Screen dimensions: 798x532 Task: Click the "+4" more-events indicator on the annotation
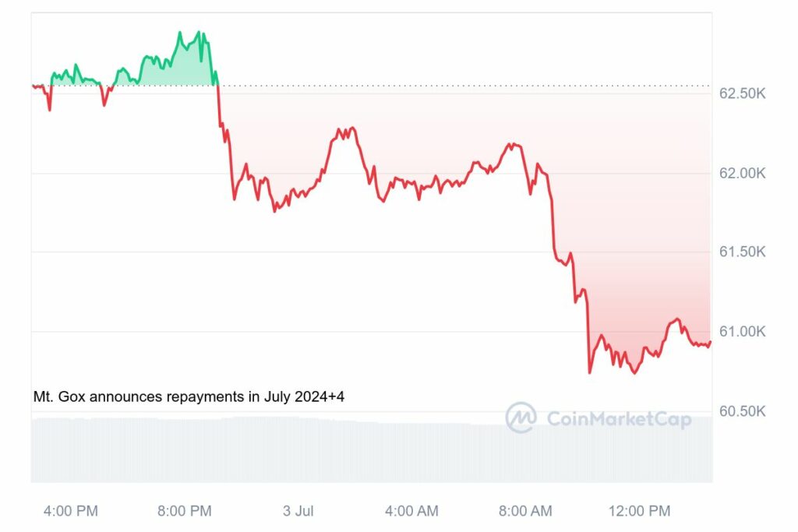pos(337,397)
